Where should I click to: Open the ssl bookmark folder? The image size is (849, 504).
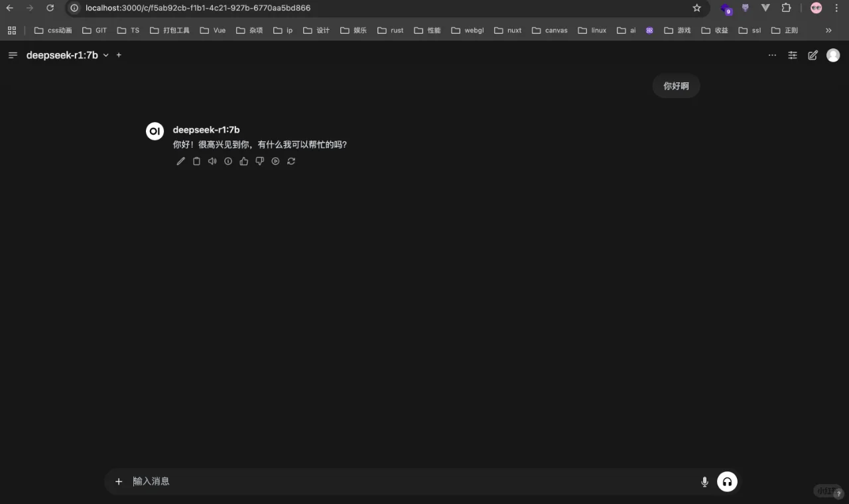point(750,31)
